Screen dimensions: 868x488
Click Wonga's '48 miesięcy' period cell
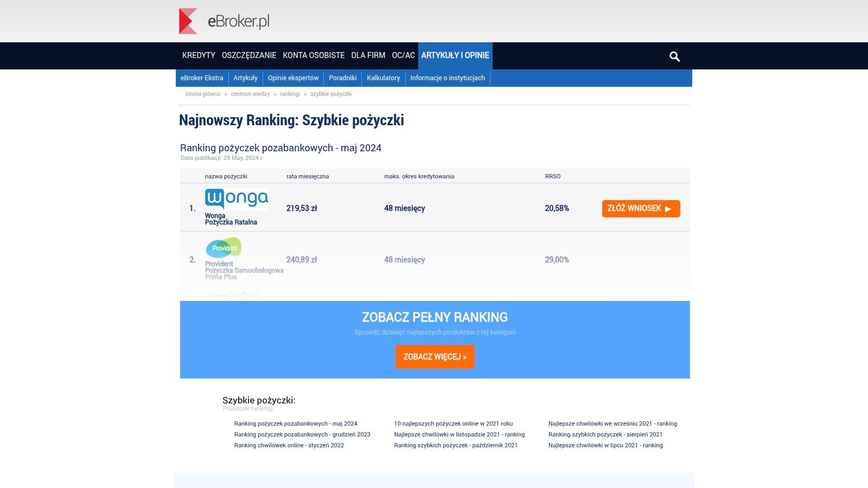405,208
